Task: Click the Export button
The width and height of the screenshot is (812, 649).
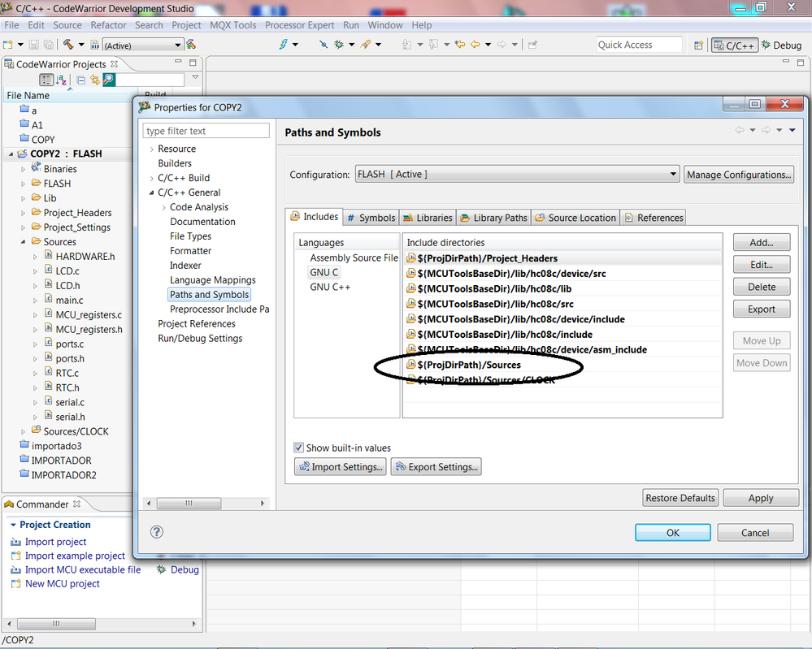Action: pos(762,309)
